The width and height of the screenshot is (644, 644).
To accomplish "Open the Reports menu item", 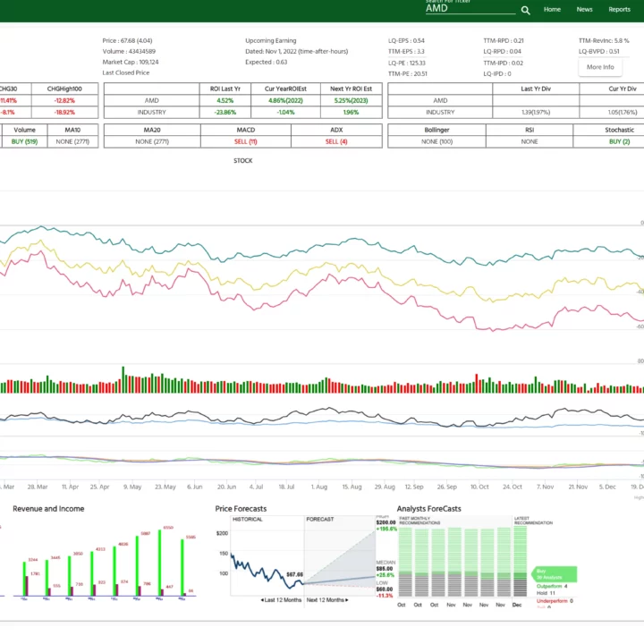I will (619, 10).
